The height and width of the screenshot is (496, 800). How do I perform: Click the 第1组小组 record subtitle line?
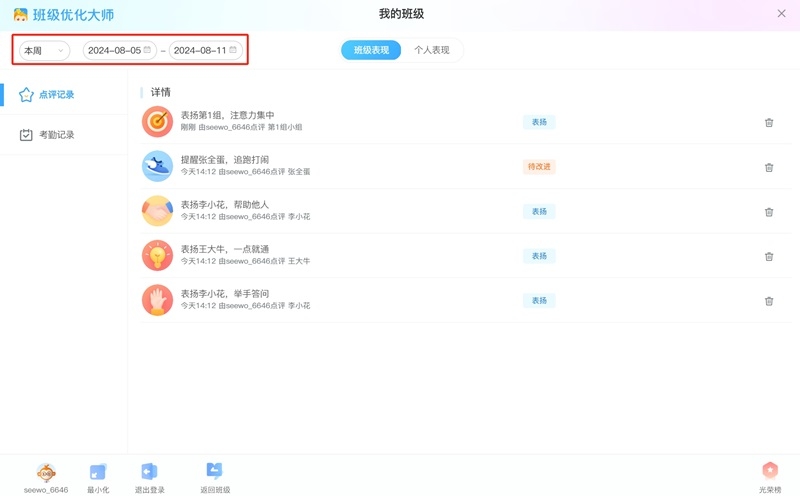pos(241,127)
